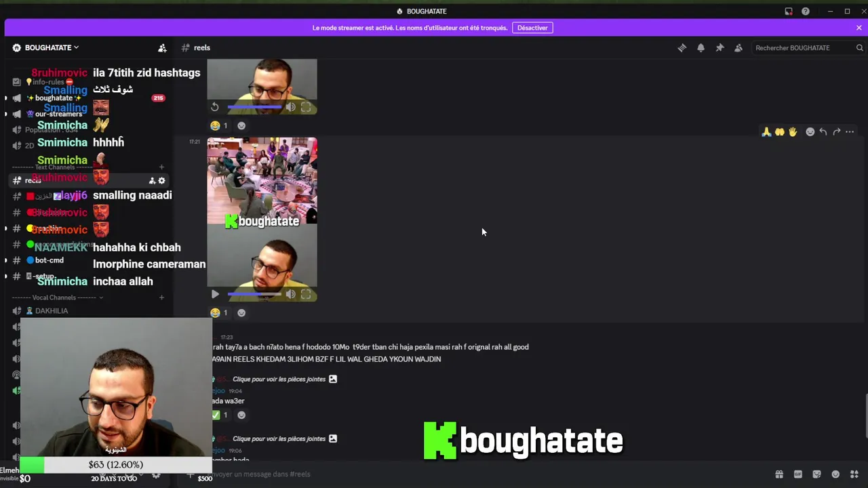
Task: React with the open hands emoji
Action: click(779, 132)
